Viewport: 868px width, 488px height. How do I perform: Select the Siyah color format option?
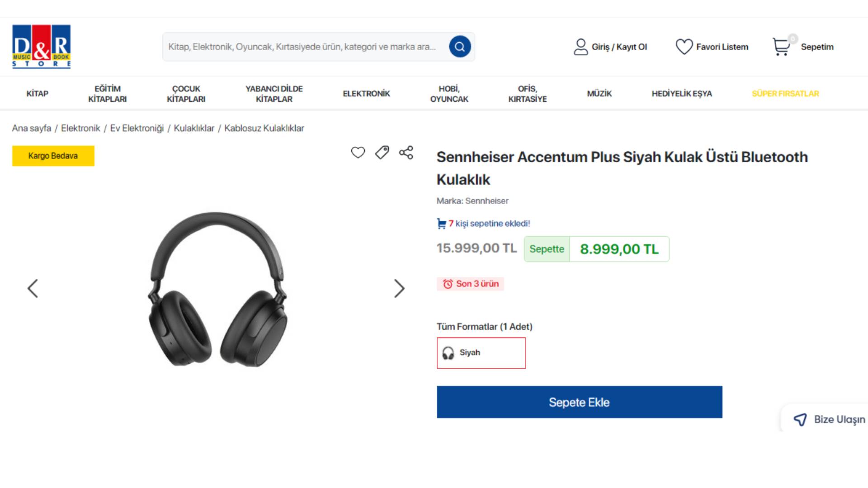481,353
